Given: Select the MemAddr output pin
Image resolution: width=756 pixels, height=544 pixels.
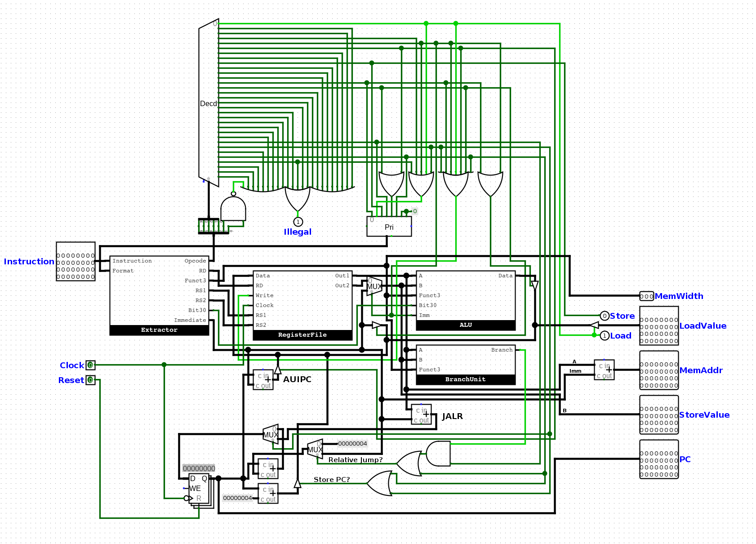Looking at the screenshot, I should coord(659,370).
